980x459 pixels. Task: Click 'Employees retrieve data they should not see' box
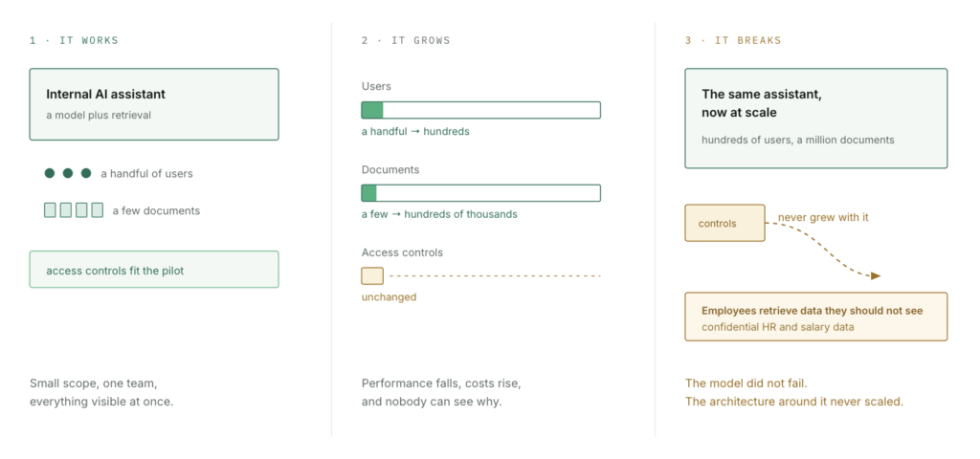coord(815,317)
